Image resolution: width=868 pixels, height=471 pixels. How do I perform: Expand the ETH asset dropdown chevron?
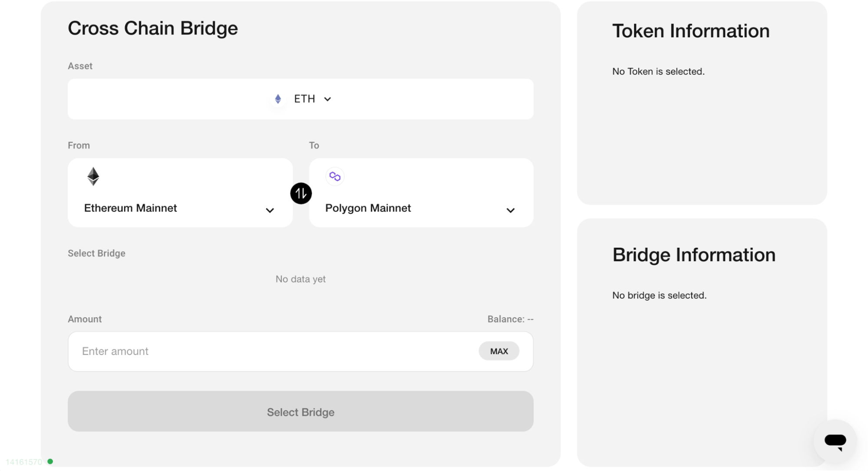pos(328,99)
